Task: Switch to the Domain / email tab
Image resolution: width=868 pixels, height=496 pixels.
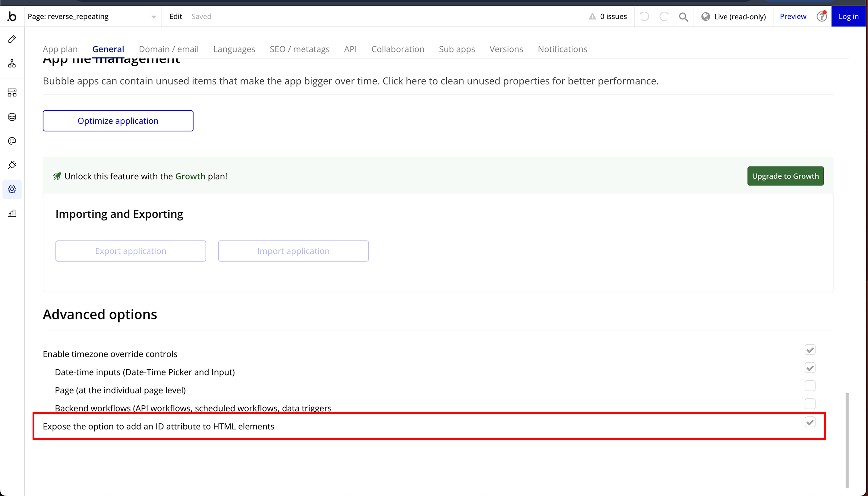Action: pyautogui.click(x=168, y=49)
